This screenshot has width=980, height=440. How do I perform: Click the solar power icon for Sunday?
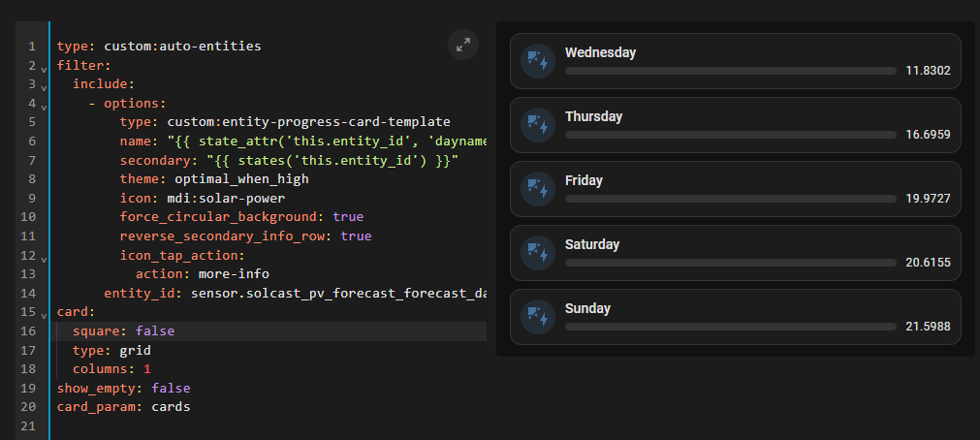[536, 317]
